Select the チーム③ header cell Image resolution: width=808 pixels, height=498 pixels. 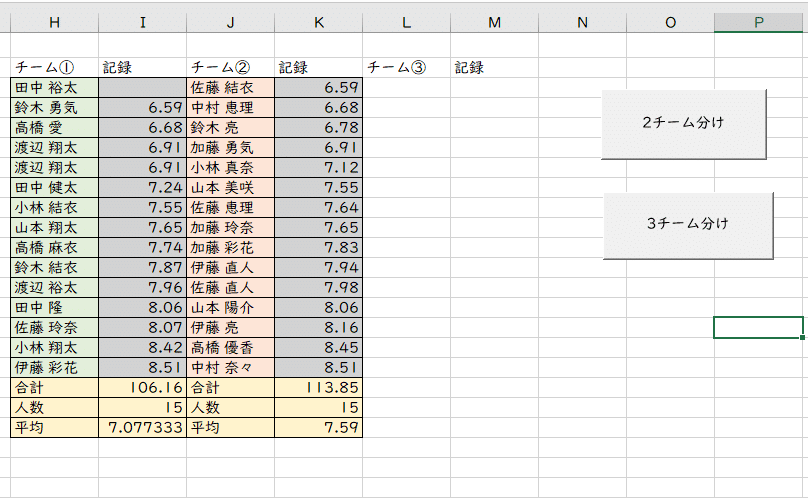[x=407, y=68]
